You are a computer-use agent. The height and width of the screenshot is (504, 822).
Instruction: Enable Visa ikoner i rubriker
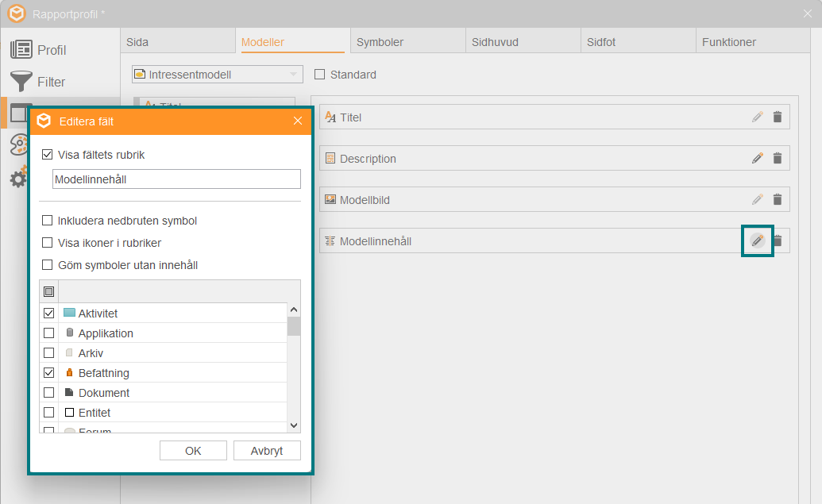[x=47, y=243]
